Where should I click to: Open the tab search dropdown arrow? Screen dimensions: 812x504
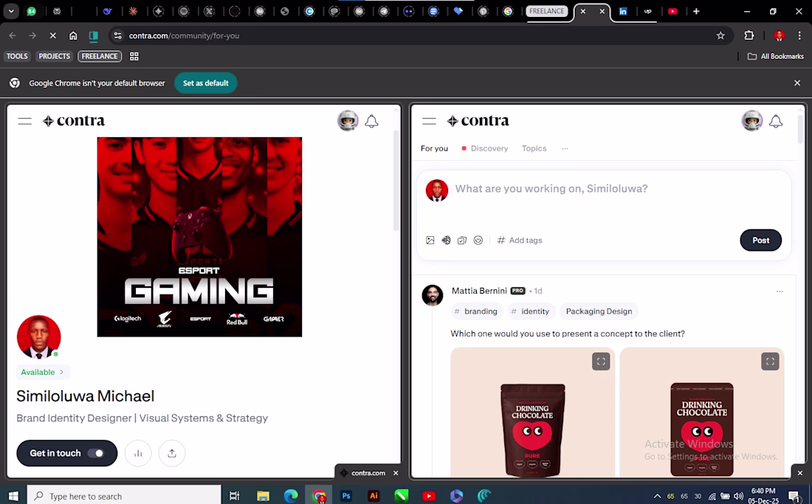(11, 11)
